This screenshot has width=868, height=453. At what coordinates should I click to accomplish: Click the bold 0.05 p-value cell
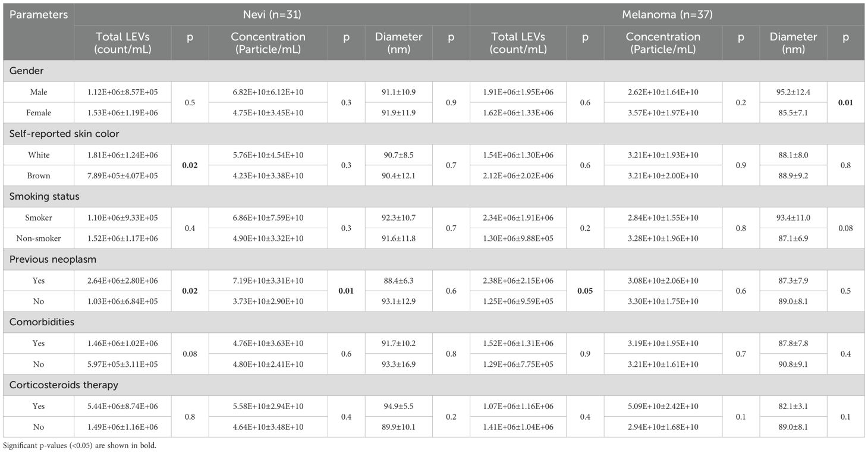[585, 291]
